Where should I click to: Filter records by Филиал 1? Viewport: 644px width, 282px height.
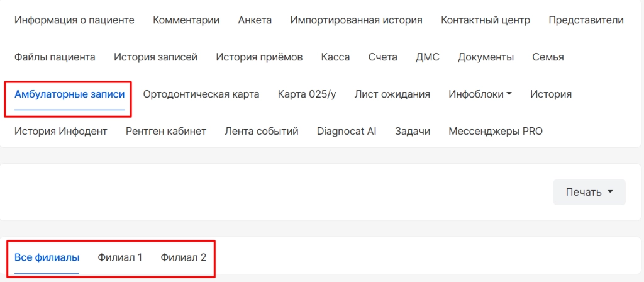click(x=120, y=257)
